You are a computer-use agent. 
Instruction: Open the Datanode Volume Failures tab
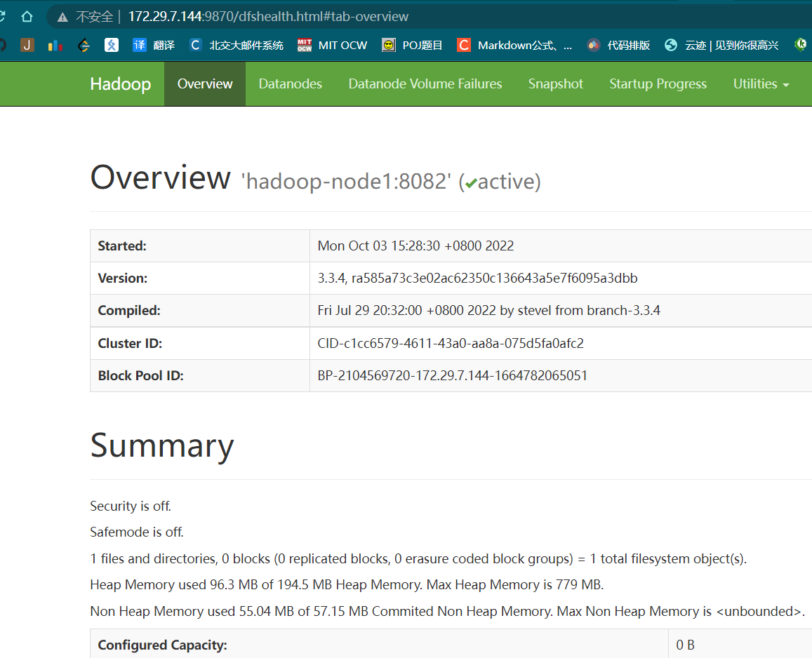coord(425,84)
